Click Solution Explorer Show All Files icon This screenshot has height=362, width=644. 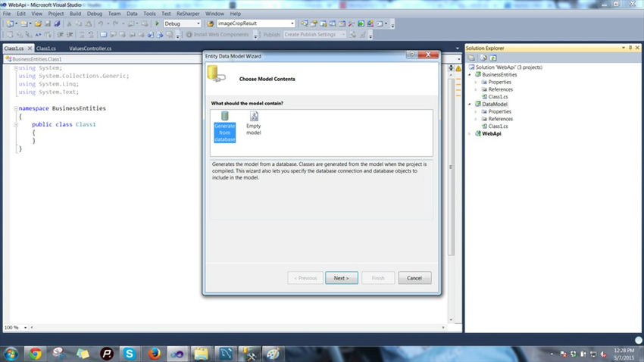point(483,58)
